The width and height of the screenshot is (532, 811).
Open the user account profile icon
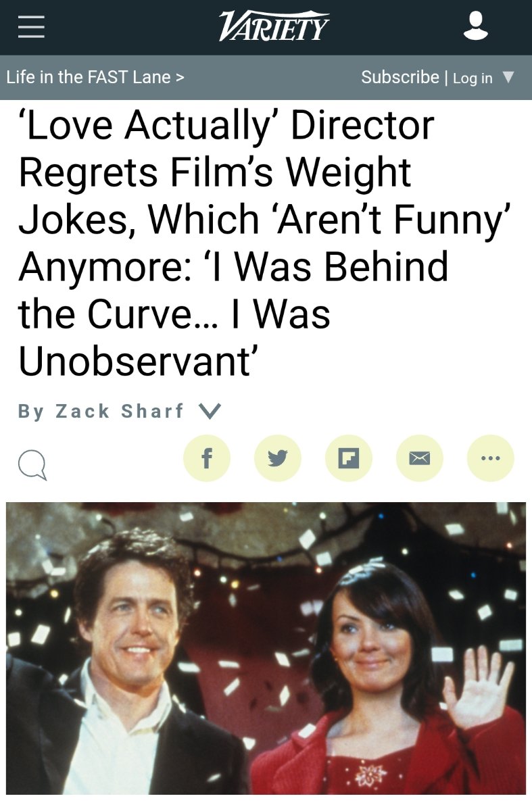[x=476, y=26]
